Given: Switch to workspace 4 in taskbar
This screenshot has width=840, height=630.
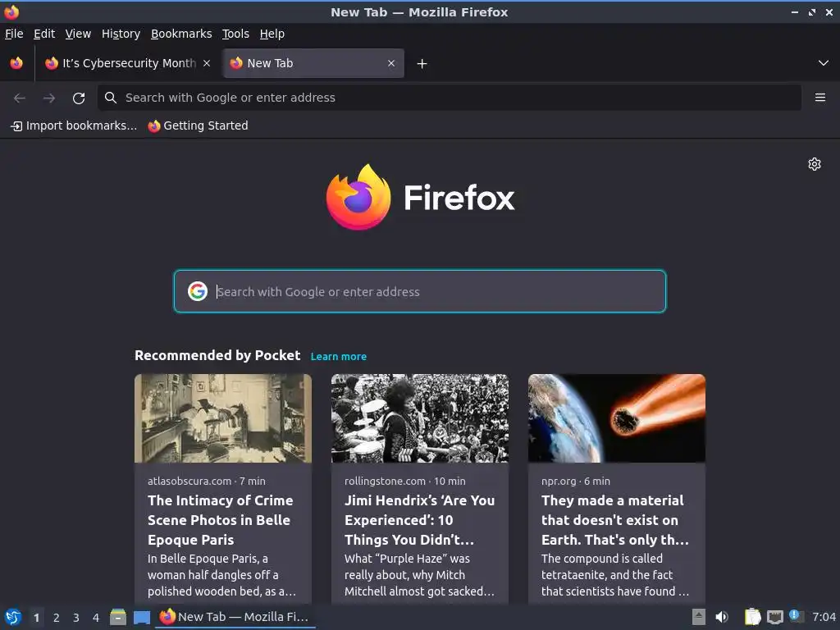Looking at the screenshot, I should coord(96,618).
